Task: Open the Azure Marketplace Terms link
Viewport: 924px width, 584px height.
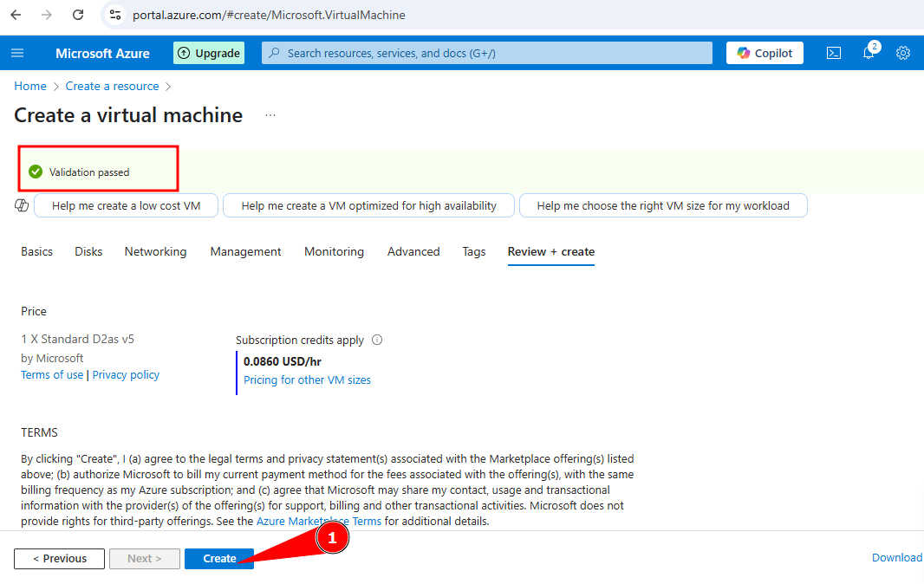Action: 319,521
